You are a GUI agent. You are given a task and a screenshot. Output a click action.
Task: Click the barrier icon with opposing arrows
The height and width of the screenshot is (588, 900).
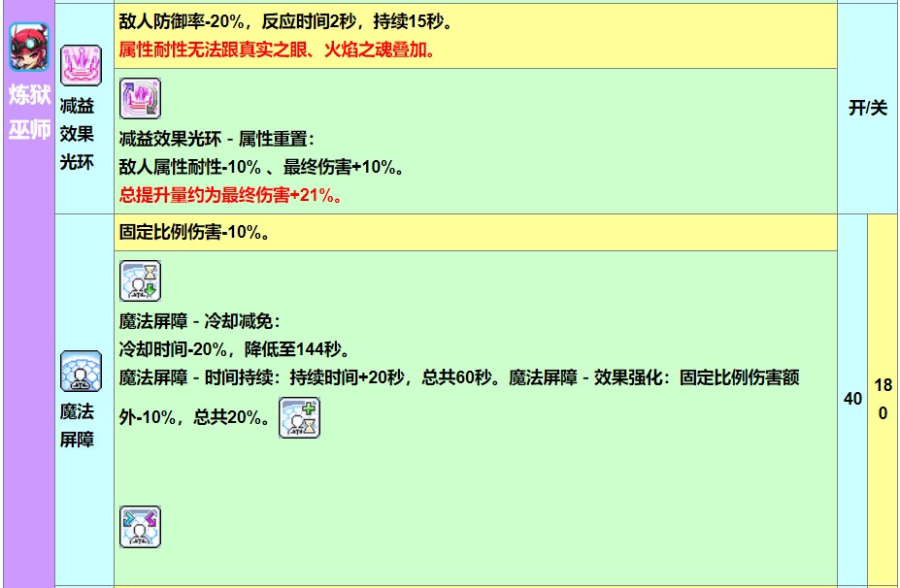(x=140, y=526)
